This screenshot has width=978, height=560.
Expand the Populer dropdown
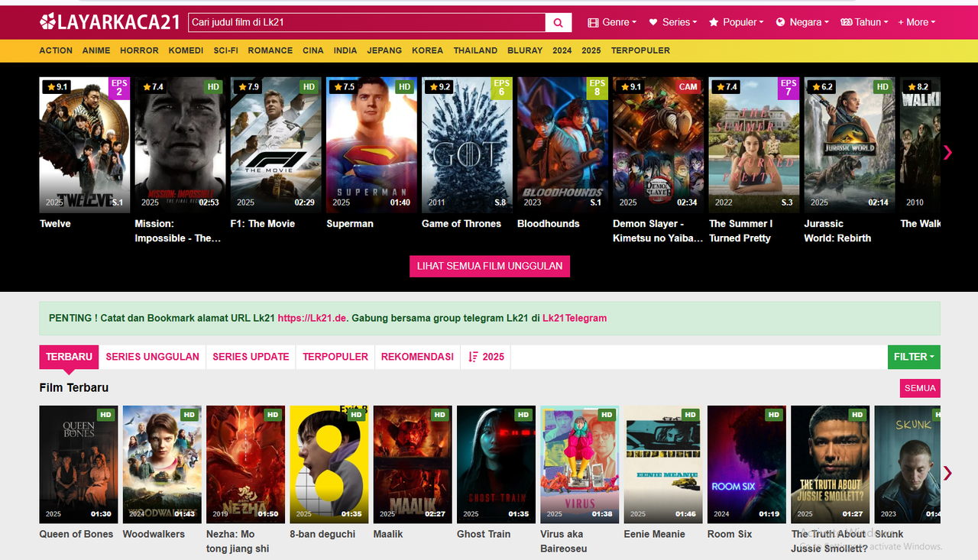tap(736, 22)
